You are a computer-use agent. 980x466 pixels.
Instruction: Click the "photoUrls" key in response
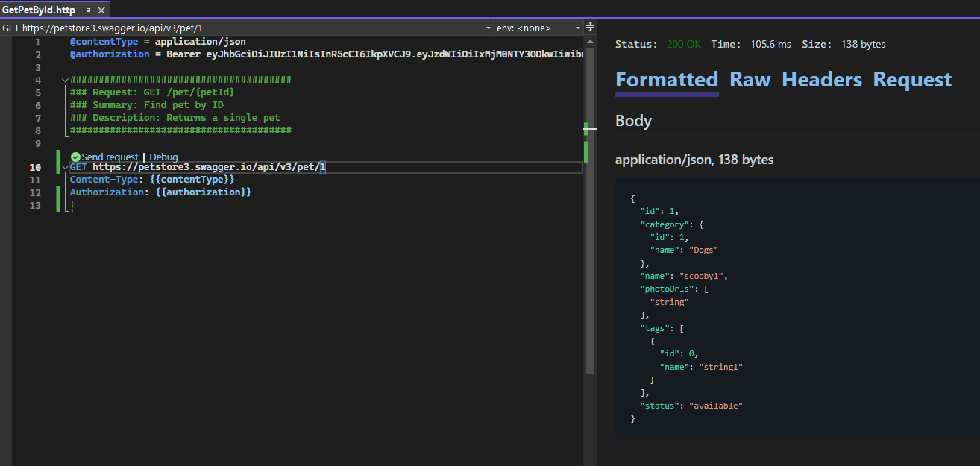tap(666, 289)
